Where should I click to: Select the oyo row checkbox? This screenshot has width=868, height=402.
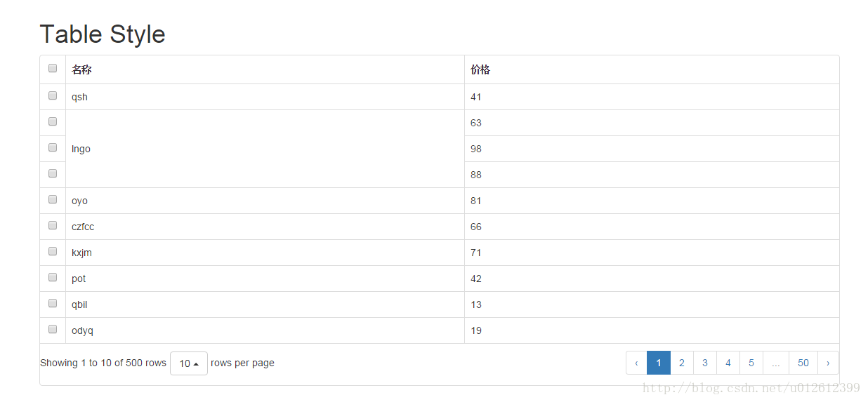(x=53, y=199)
